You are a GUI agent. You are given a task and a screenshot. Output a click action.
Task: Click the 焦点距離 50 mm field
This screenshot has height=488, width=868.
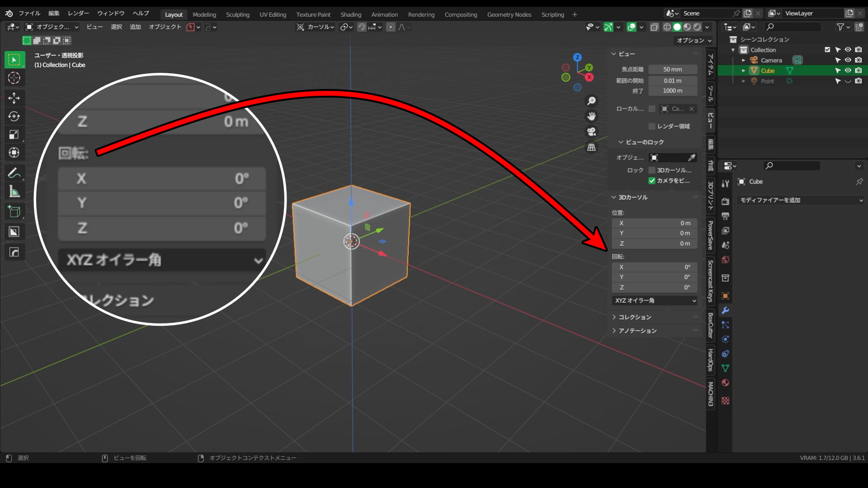click(673, 69)
